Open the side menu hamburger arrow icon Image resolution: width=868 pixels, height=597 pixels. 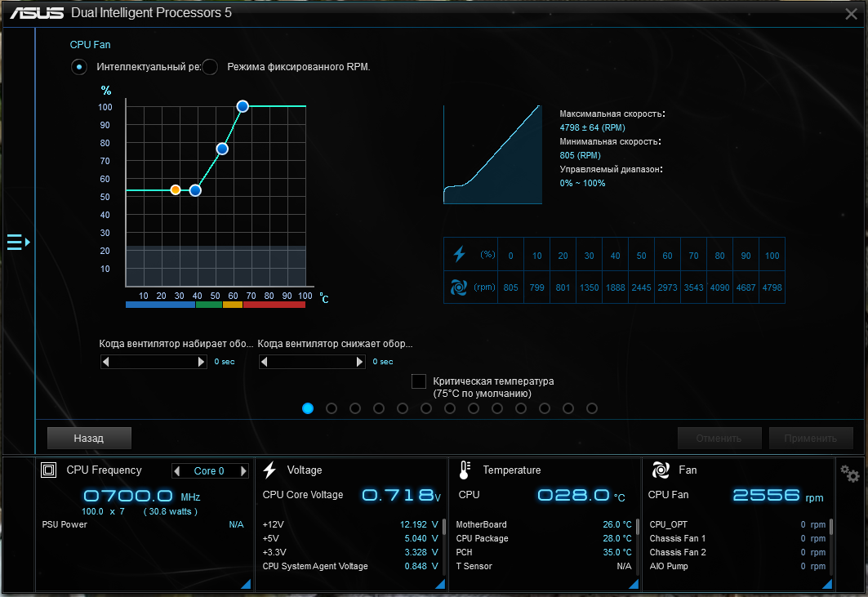(x=18, y=242)
